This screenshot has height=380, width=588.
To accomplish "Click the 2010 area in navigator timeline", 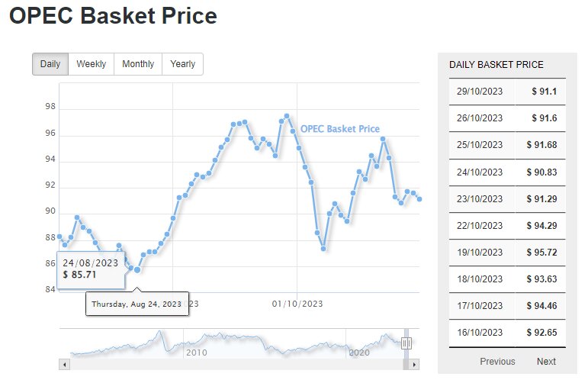I will click(197, 353).
